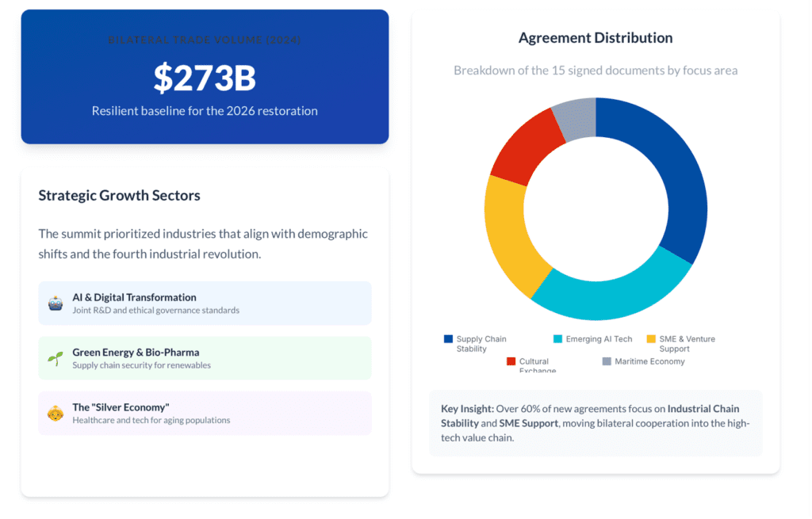Click the $273B trade volume figure

tap(205, 78)
